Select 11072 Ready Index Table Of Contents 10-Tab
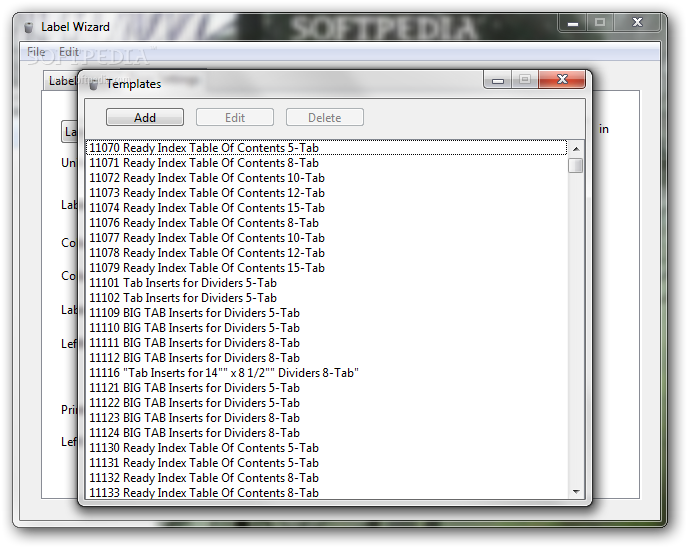This screenshot has width=688, height=548. (x=326, y=178)
